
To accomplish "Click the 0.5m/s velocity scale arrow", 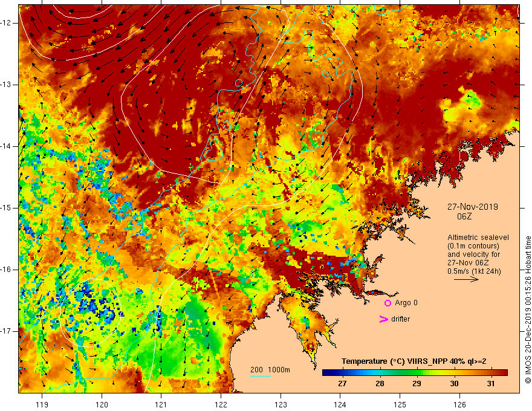I will [x=466, y=279].
